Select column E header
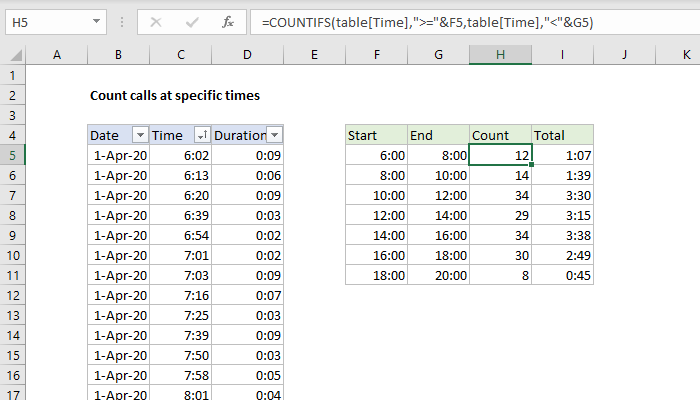The image size is (700, 400). pos(314,55)
